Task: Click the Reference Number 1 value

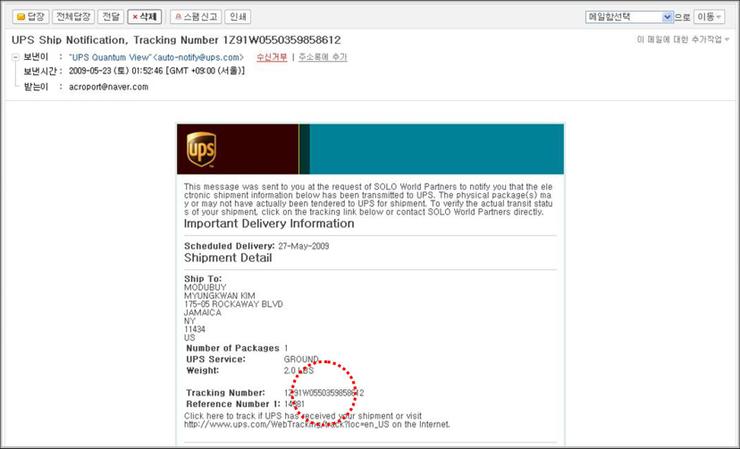Action: (294, 404)
